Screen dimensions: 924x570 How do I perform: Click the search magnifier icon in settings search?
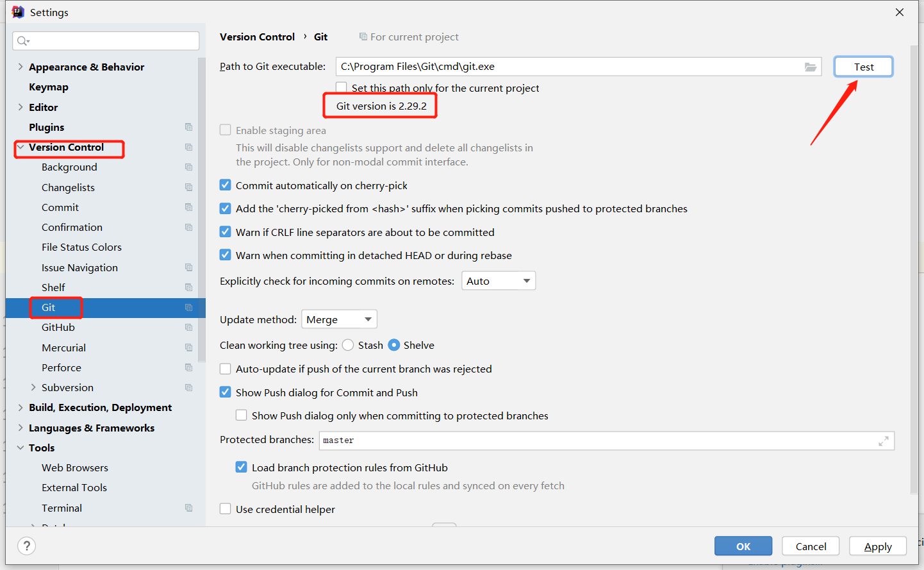pos(23,41)
